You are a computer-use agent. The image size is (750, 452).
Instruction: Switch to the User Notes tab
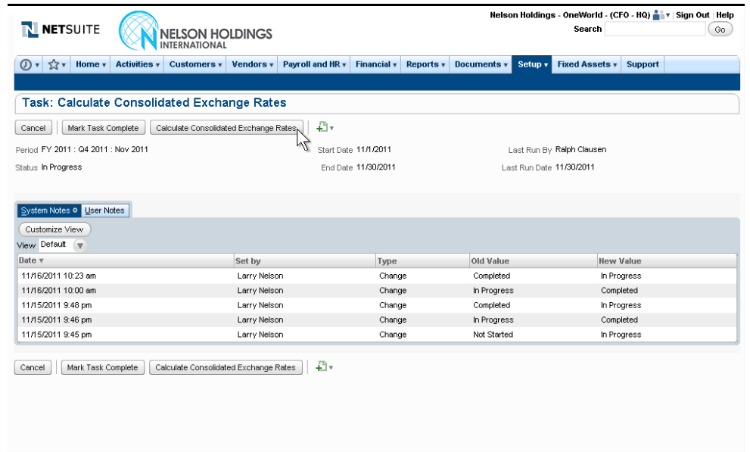(x=105, y=210)
